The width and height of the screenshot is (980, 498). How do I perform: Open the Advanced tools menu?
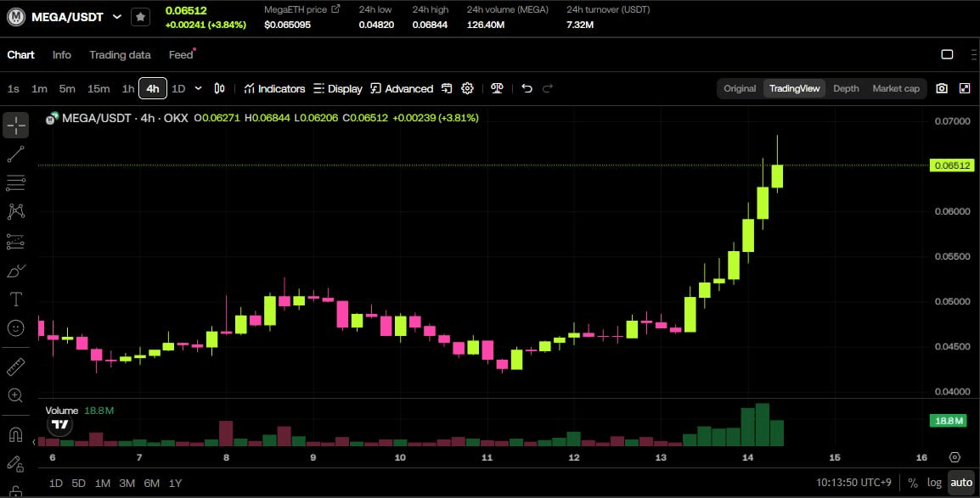pyautogui.click(x=402, y=88)
